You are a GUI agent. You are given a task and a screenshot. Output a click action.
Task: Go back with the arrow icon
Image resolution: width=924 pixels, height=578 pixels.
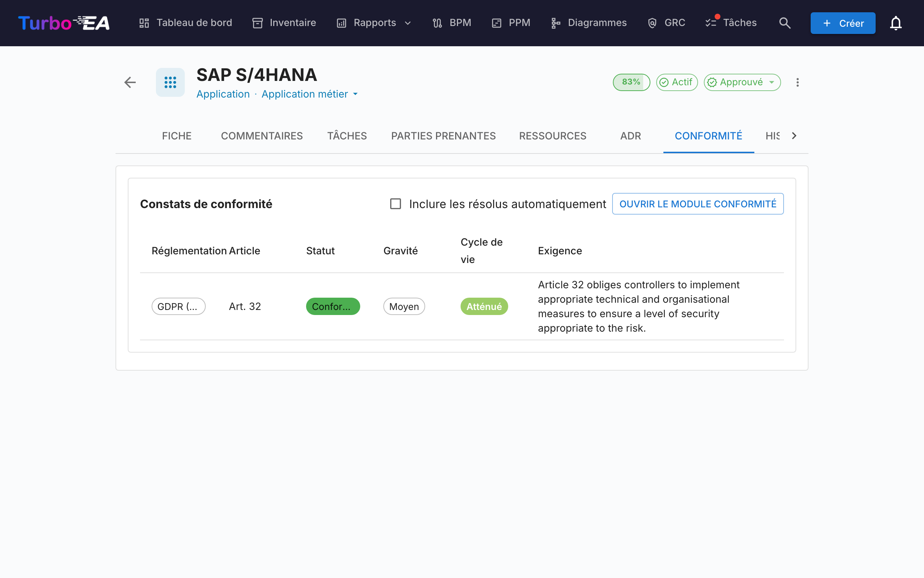point(130,82)
